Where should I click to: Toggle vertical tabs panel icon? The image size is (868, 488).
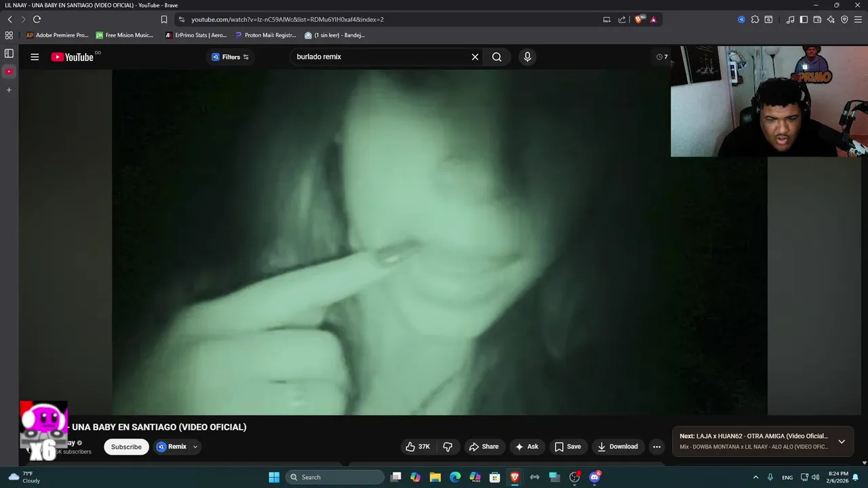click(9, 53)
